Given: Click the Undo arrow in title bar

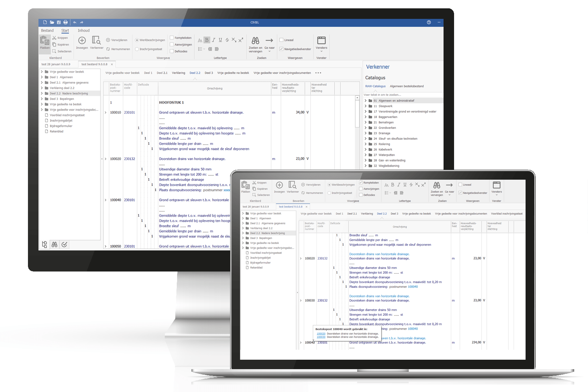Looking at the screenshot, I should pyautogui.click(x=75, y=23).
